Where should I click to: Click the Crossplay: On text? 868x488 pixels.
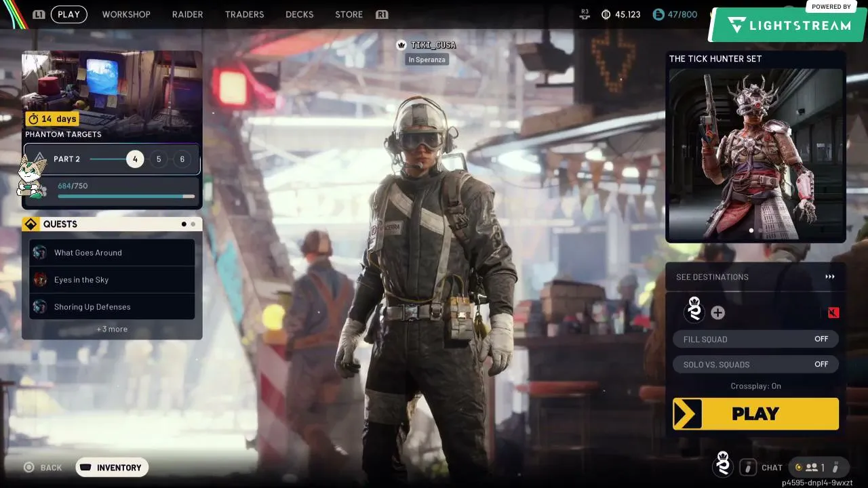(x=755, y=386)
